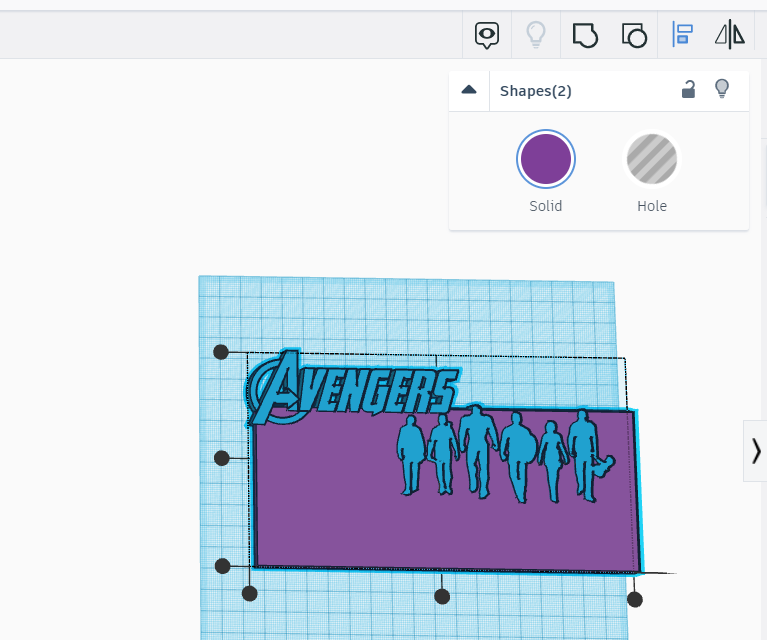
Task: Click the Ungroup shapes icon
Action: tap(634, 35)
